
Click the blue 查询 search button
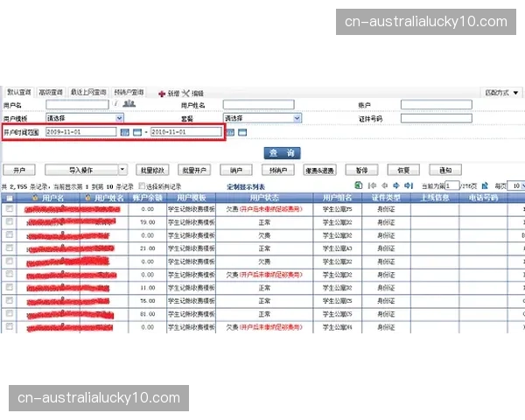pyautogui.click(x=282, y=153)
